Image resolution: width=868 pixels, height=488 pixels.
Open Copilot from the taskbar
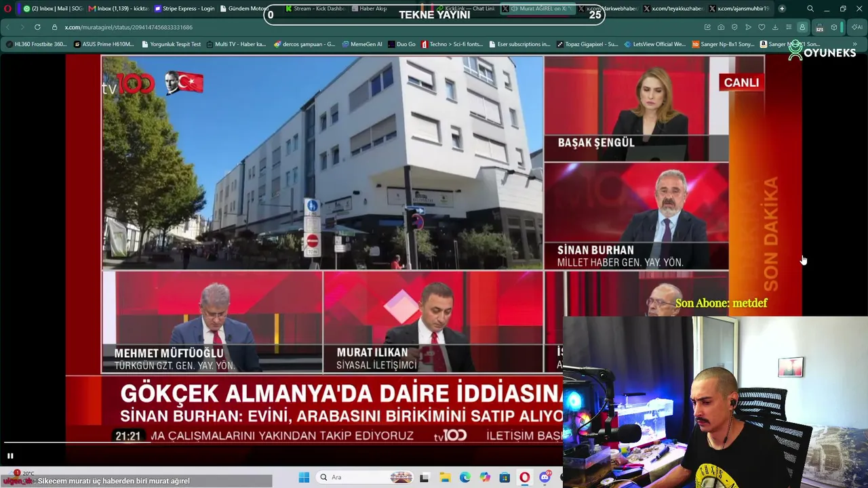[x=485, y=477]
